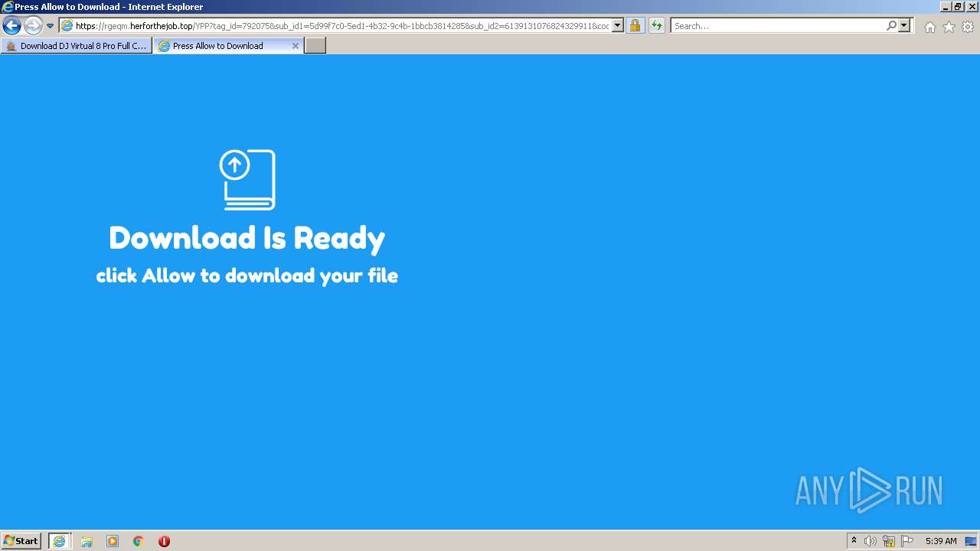Viewport: 980px width, 551px height.
Task: Open the Windows Start menu
Action: click(21, 541)
